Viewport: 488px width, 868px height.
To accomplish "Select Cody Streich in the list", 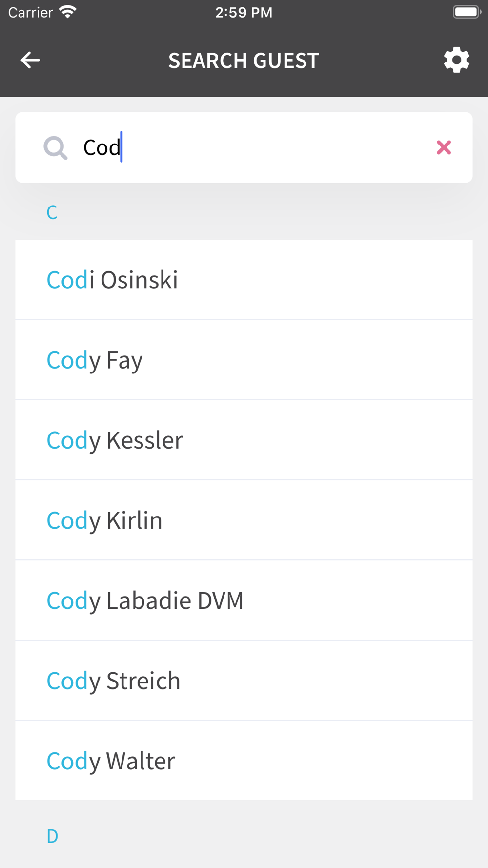I will coord(244,681).
